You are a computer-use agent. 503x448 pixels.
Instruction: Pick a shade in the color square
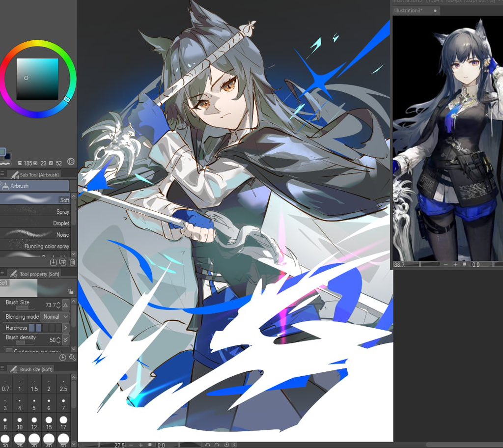click(x=37, y=79)
